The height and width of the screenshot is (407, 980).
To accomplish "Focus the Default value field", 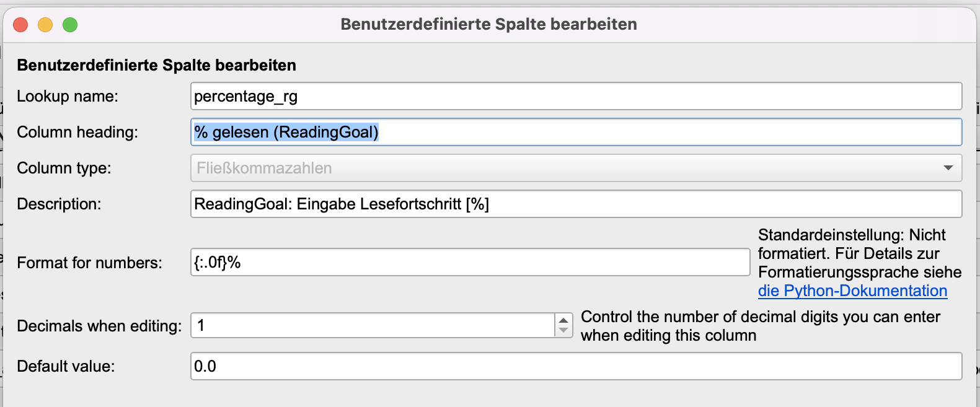I will click(x=576, y=366).
